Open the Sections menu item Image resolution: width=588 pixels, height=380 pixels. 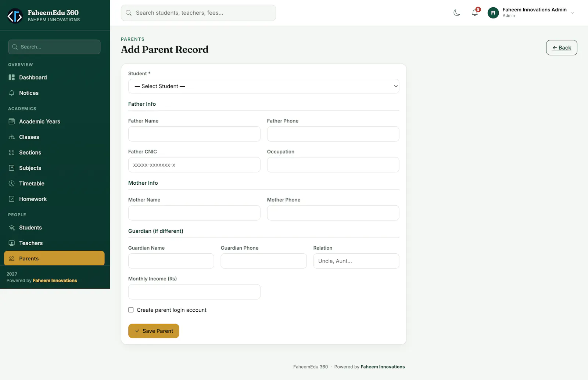point(54,152)
